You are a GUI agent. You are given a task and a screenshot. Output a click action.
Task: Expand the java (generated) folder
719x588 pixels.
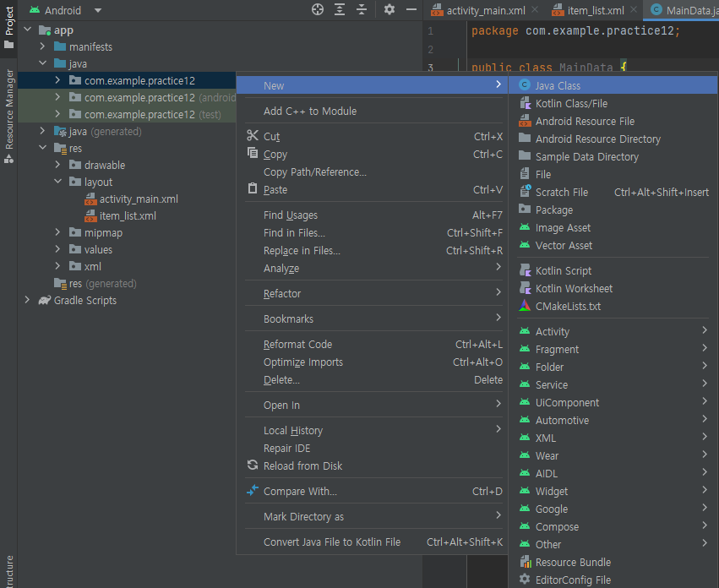coord(42,131)
